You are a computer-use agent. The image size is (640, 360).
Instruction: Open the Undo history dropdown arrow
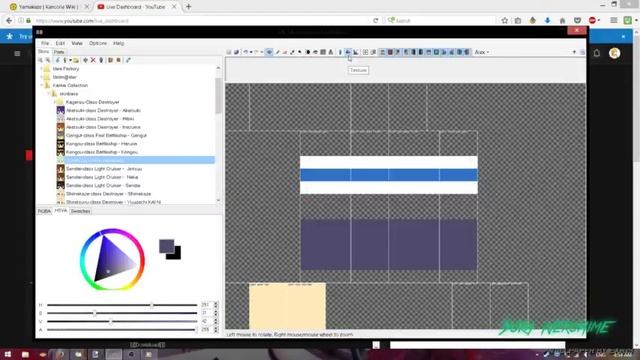point(251,52)
